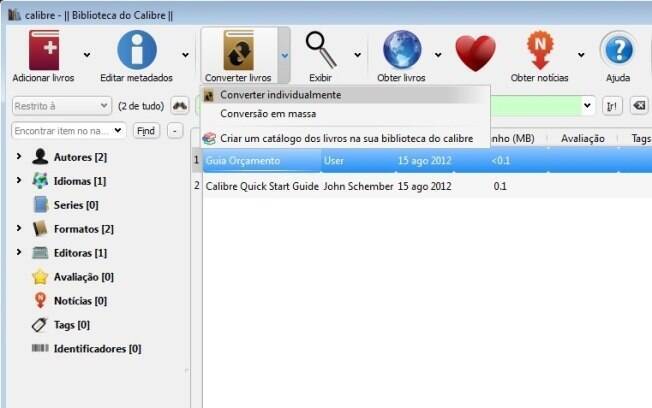This screenshot has height=408, width=652.
Task: Click the Series book icon
Action: coord(40,205)
